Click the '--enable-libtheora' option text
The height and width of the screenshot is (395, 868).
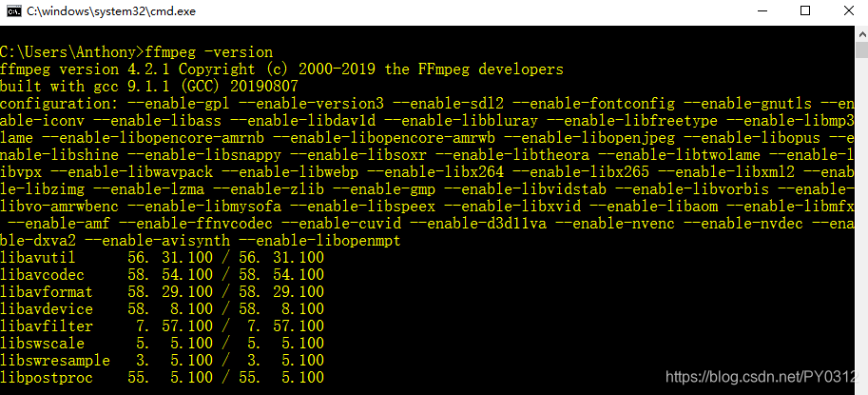pyautogui.click(x=512, y=155)
